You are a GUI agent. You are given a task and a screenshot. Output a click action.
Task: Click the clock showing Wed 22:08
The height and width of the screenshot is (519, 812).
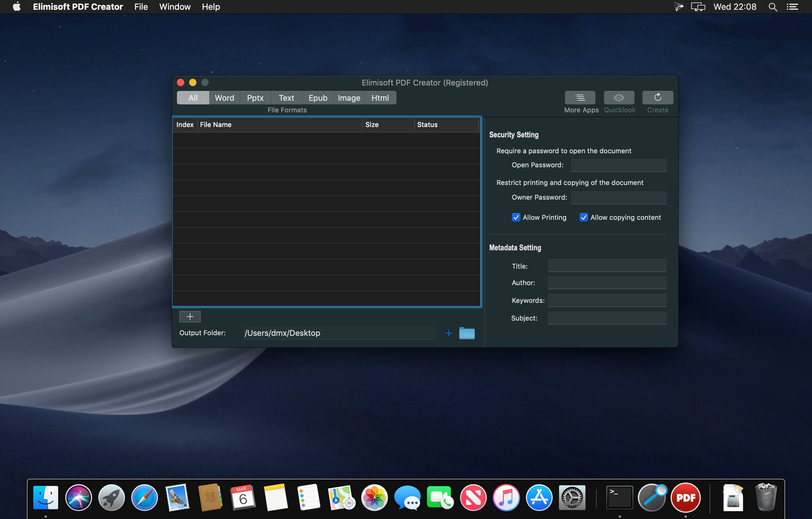(x=735, y=7)
